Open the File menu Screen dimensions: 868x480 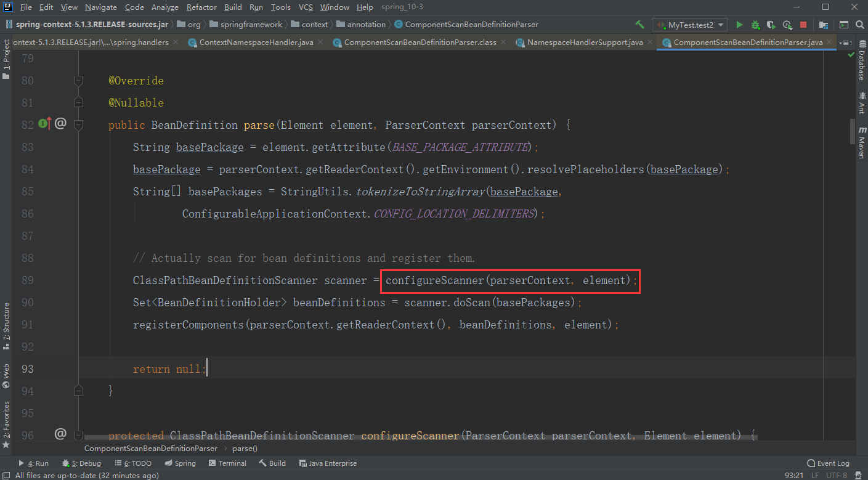(26, 7)
